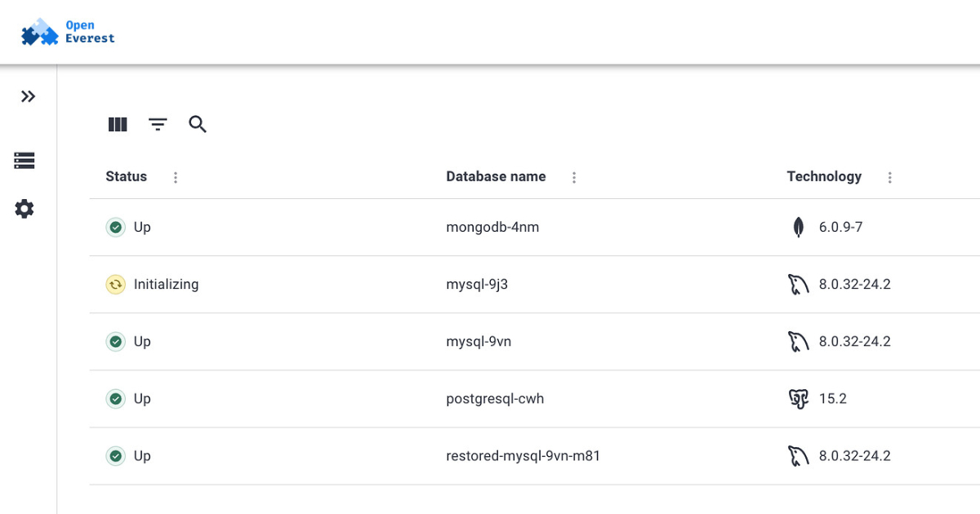This screenshot has height=514, width=980.
Task: Sort by Database name header
Action: pyautogui.click(x=496, y=176)
